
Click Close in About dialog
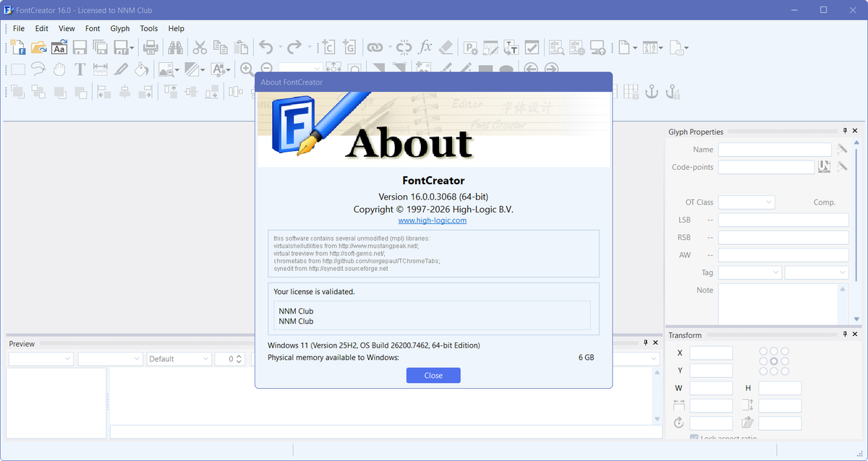(433, 375)
